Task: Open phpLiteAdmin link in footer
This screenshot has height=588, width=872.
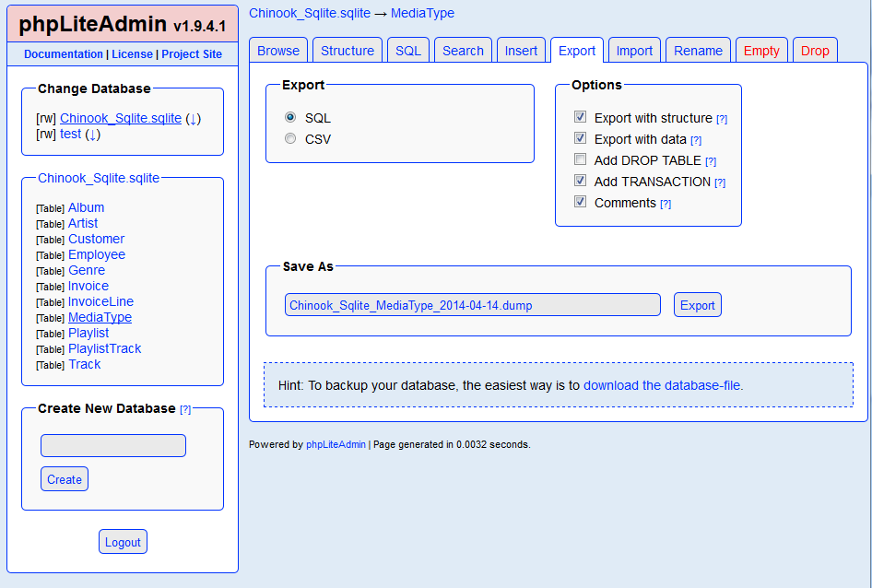Action: tap(336, 444)
